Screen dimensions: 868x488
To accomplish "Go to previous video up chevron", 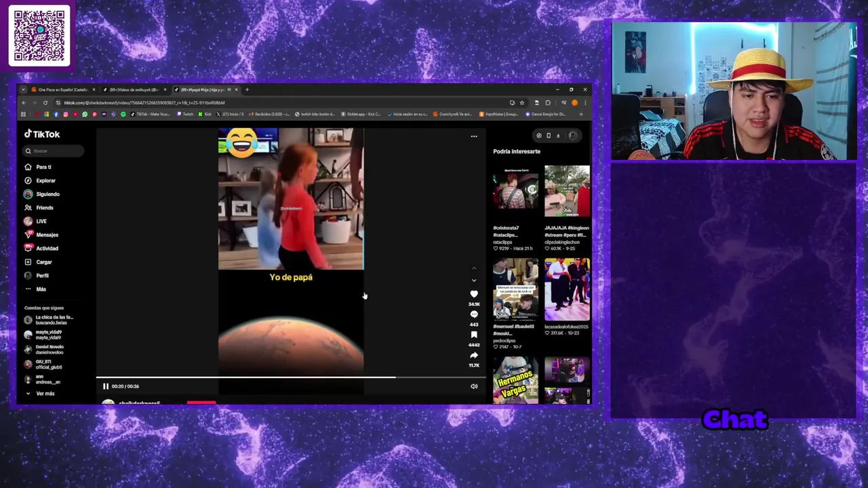I will [474, 269].
